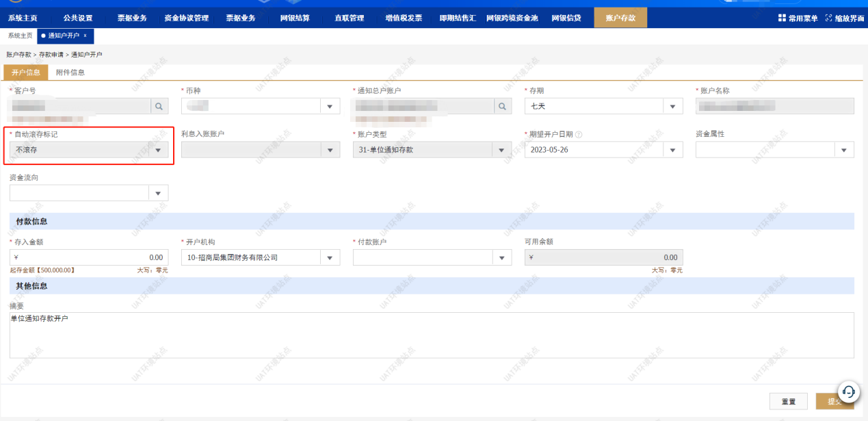Open the 资金属性 dropdown
868x421 pixels.
coord(844,150)
